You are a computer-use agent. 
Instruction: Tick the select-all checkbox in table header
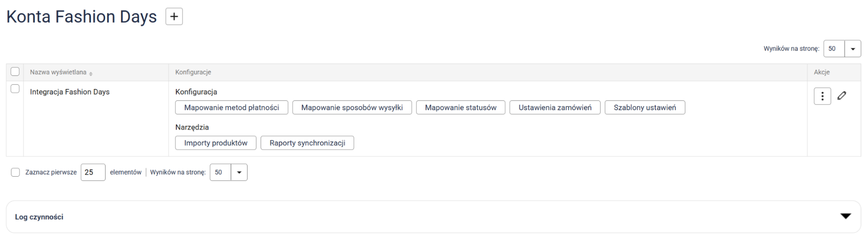click(15, 72)
